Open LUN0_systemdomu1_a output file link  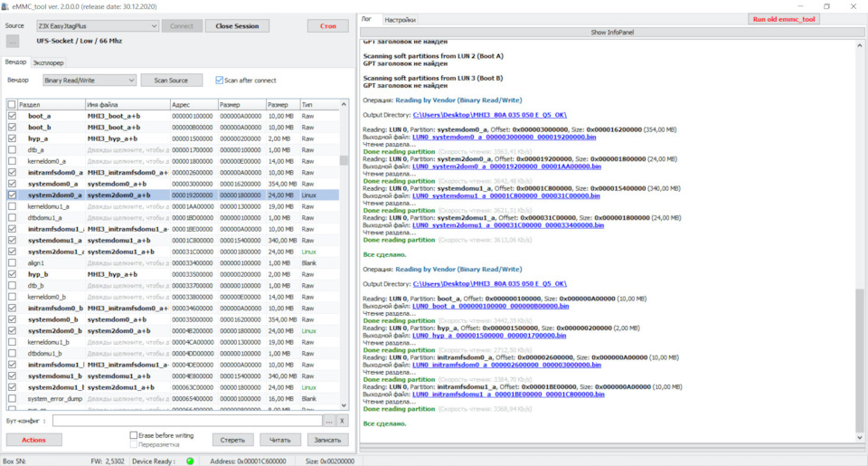tap(506, 195)
